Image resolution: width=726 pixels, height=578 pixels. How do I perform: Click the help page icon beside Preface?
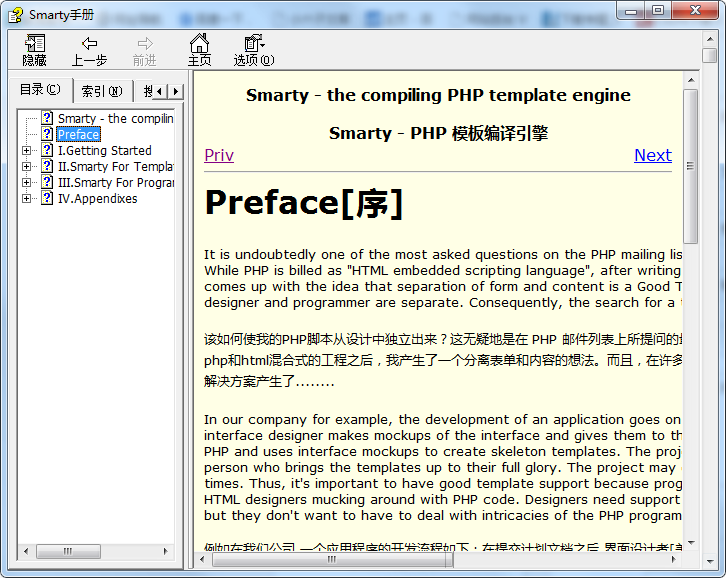[47, 134]
